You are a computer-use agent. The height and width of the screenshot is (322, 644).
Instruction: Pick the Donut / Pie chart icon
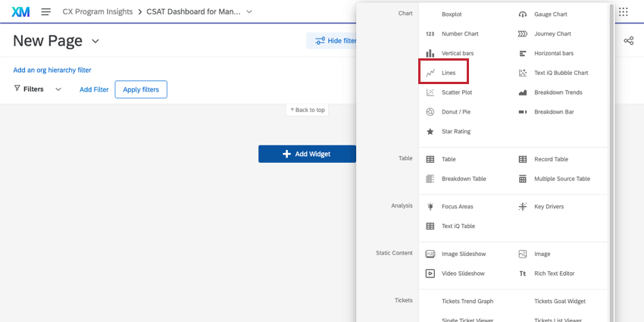coord(430,112)
